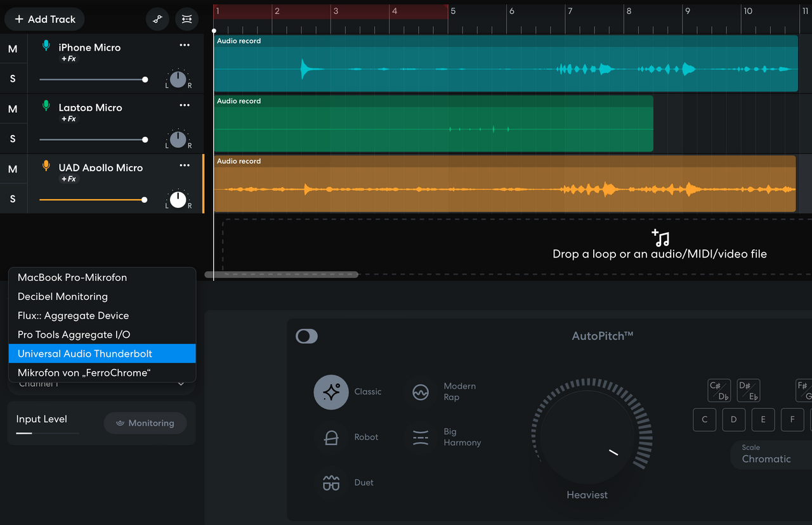Image resolution: width=812 pixels, height=525 pixels.
Task: Click bar 7 on the timeline ruler
Action: pyautogui.click(x=570, y=11)
